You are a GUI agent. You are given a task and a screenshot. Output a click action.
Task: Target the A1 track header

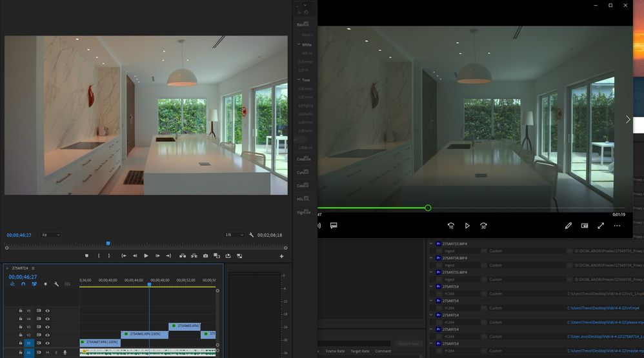[x=29, y=352]
